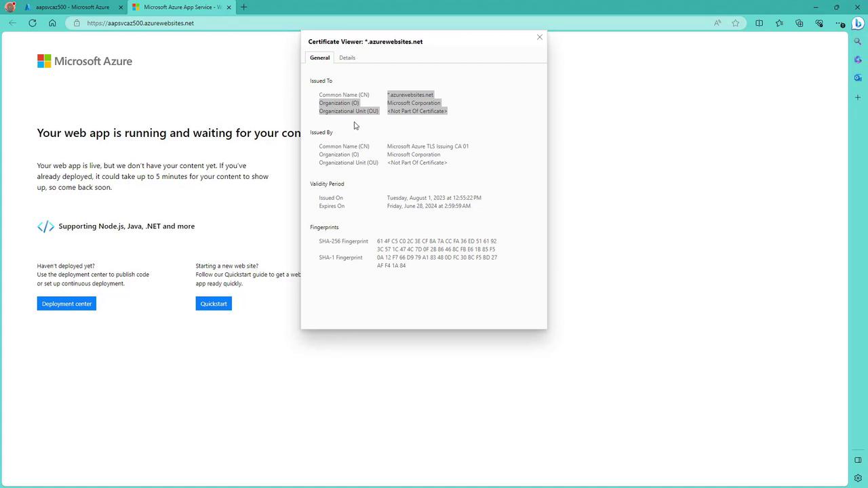Click the Microsoft Azure logo
The width and height of the screenshot is (868, 488).
click(85, 61)
